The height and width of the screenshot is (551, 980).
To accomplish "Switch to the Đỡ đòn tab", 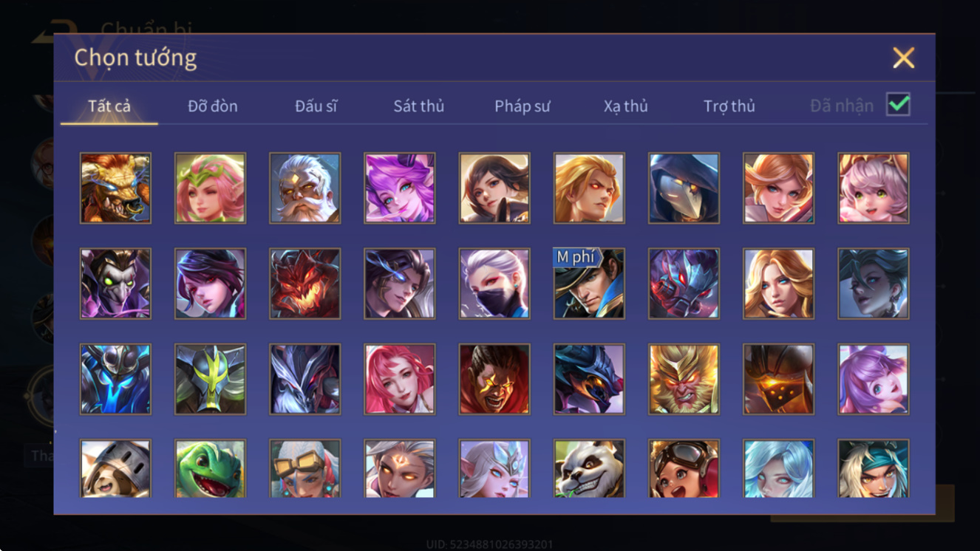I will 213,106.
